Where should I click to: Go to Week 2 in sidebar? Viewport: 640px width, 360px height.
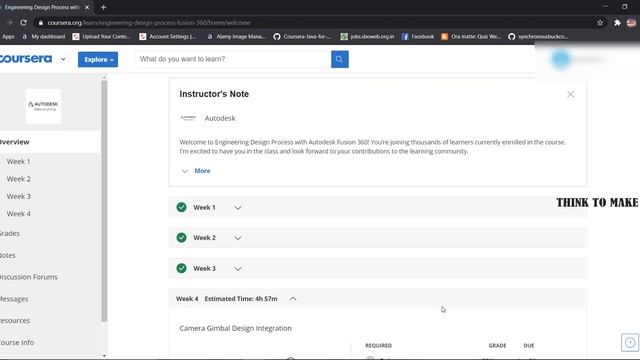click(x=18, y=179)
